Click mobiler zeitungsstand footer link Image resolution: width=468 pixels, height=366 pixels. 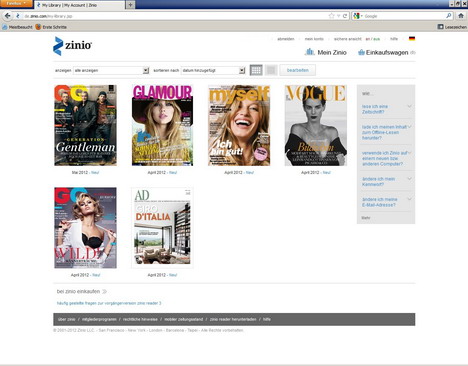pos(183,319)
